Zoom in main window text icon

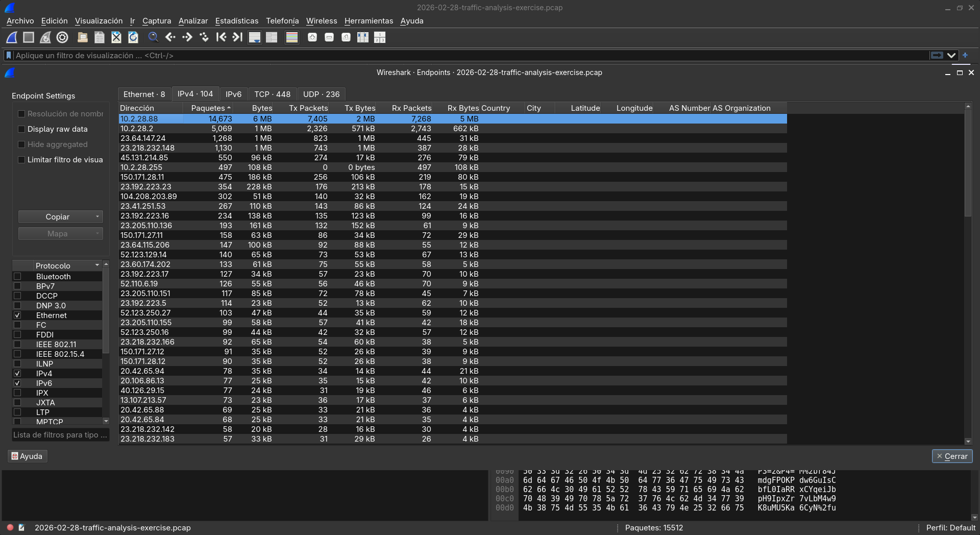312,37
